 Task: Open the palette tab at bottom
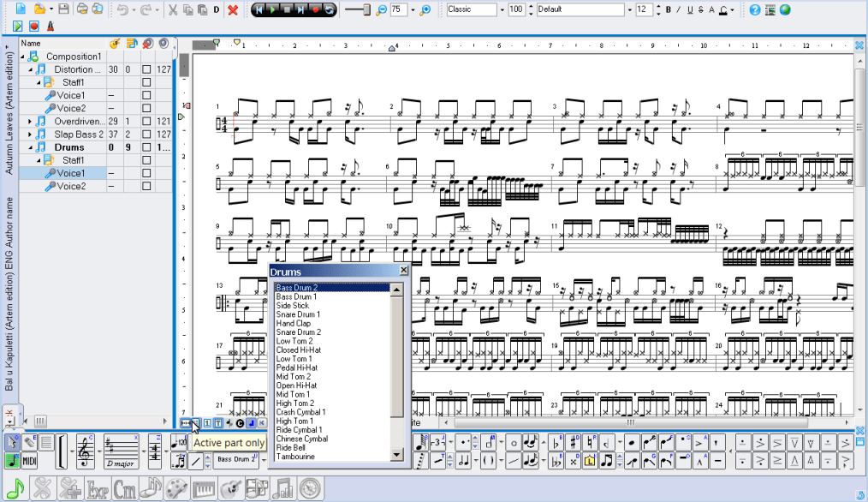[176, 488]
